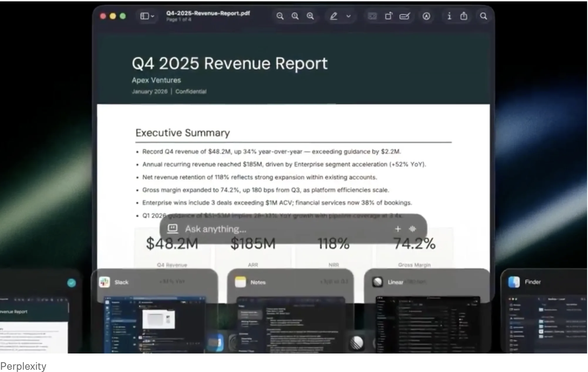Click the "Q4 2025 Revenue Report" heading
588x372 pixels.
pyautogui.click(x=230, y=64)
